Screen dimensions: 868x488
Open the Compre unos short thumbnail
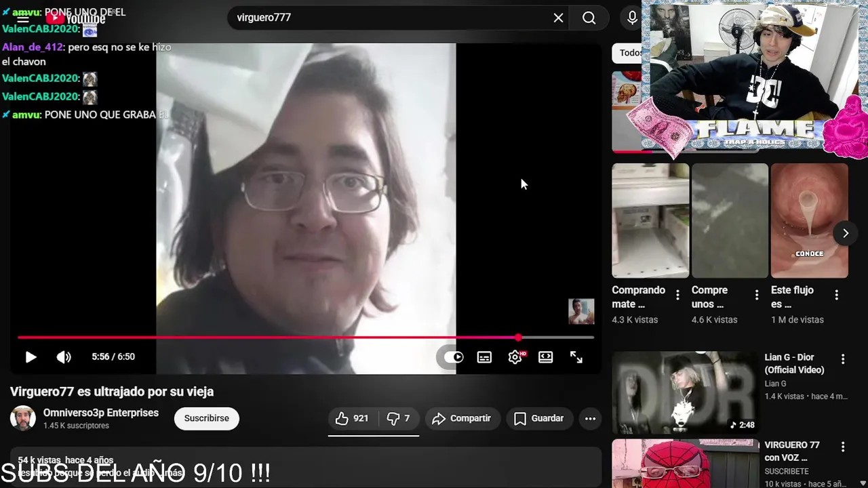coord(730,220)
